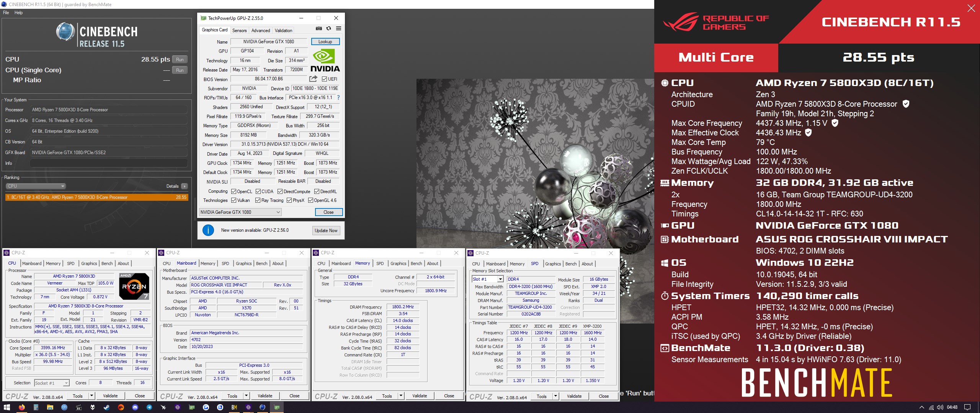Show hidden system tray icons chevron
Viewport: 980px width, 413px height.
tap(921, 407)
